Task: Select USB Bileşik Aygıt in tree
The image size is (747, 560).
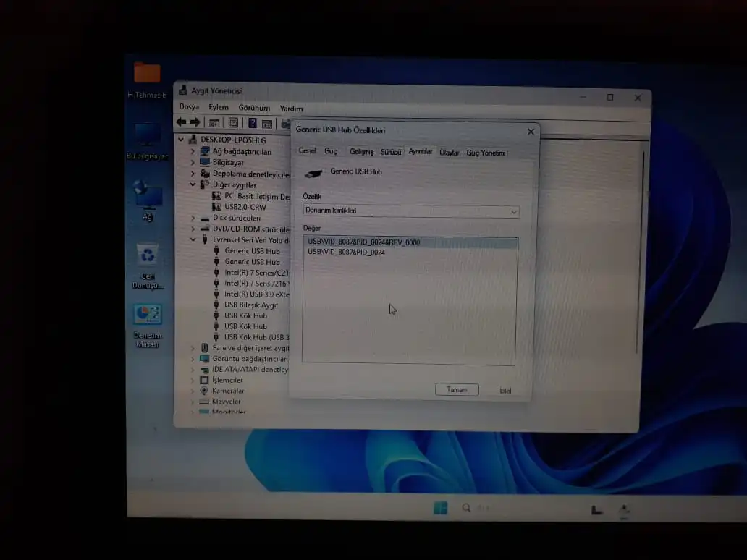Action: click(251, 305)
